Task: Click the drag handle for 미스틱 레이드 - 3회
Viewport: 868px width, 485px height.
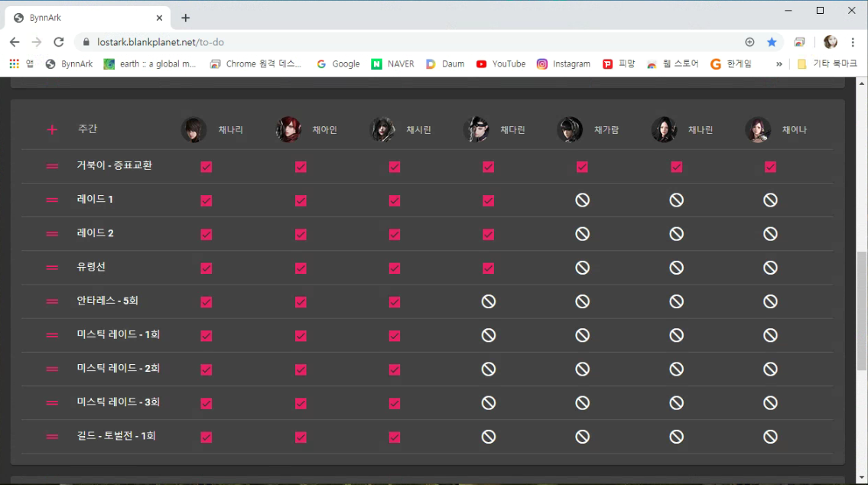Action: (52, 402)
